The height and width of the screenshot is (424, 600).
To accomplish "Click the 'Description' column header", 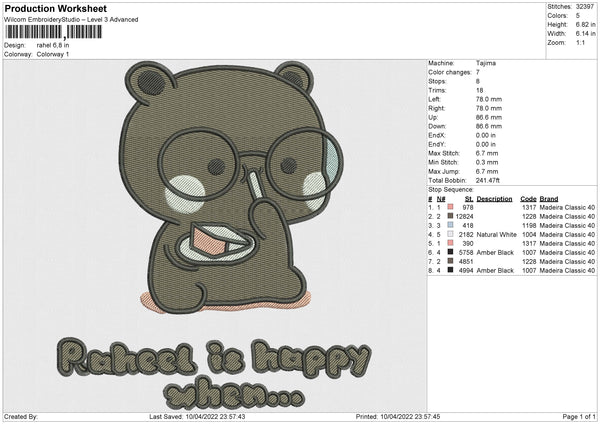I will point(494,199).
